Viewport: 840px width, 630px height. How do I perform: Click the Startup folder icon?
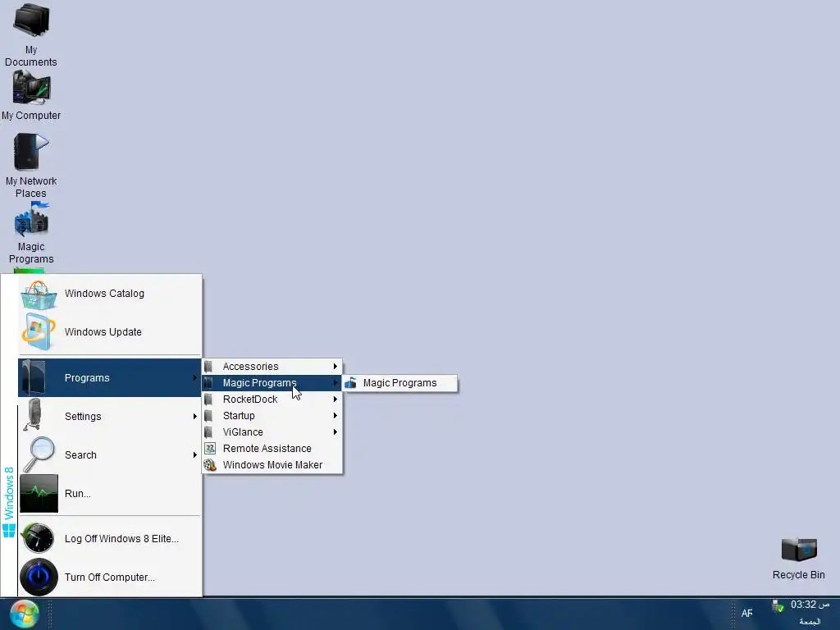(209, 416)
